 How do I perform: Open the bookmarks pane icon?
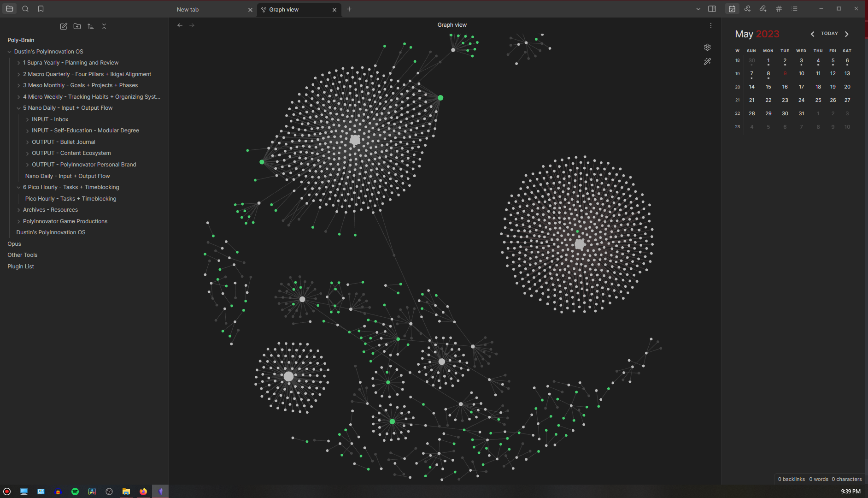[41, 9]
